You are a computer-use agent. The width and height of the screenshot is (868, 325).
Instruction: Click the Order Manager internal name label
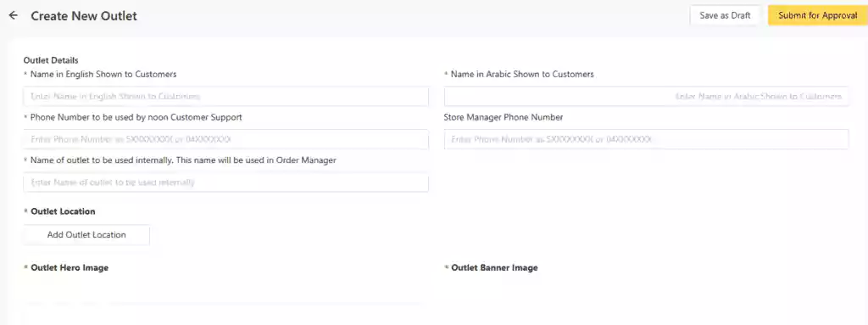click(x=183, y=160)
